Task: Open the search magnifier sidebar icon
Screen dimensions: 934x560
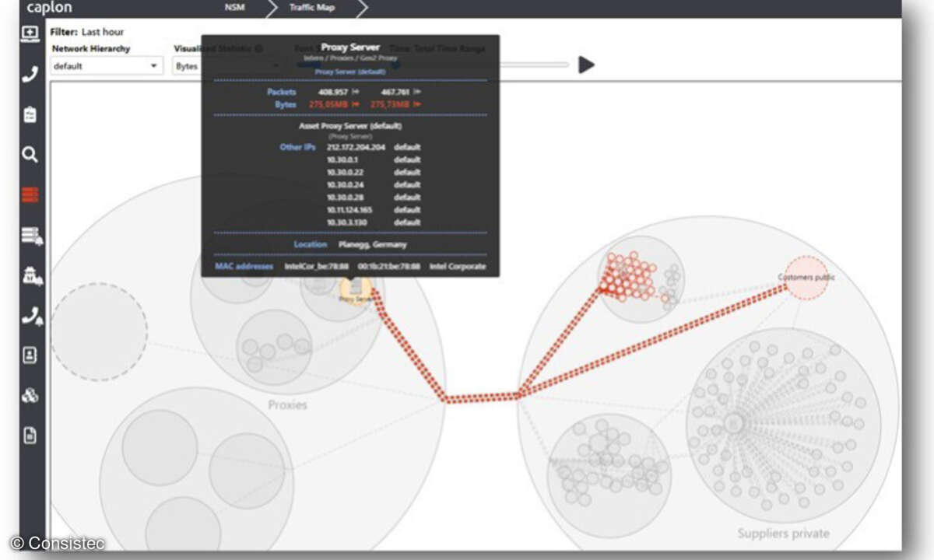Action: (x=30, y=155)
